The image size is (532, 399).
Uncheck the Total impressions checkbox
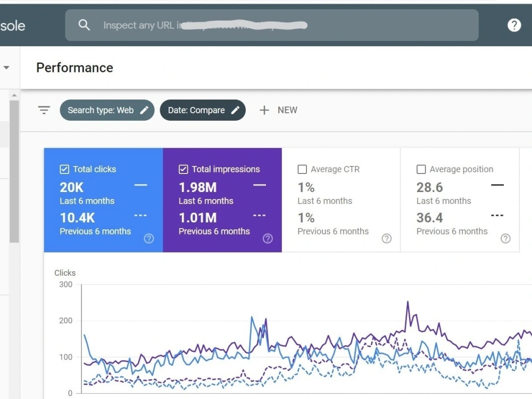coord(183,169)
